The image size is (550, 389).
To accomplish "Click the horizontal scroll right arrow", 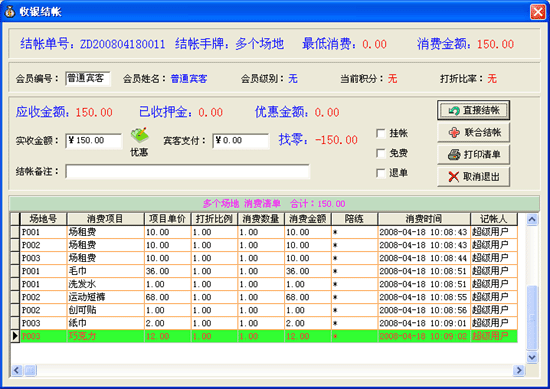I will pos(519,370).
